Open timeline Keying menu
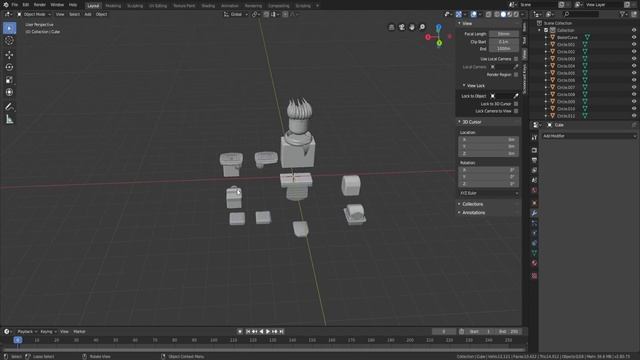Screen dimensions: 640x360 click(48, 331)
